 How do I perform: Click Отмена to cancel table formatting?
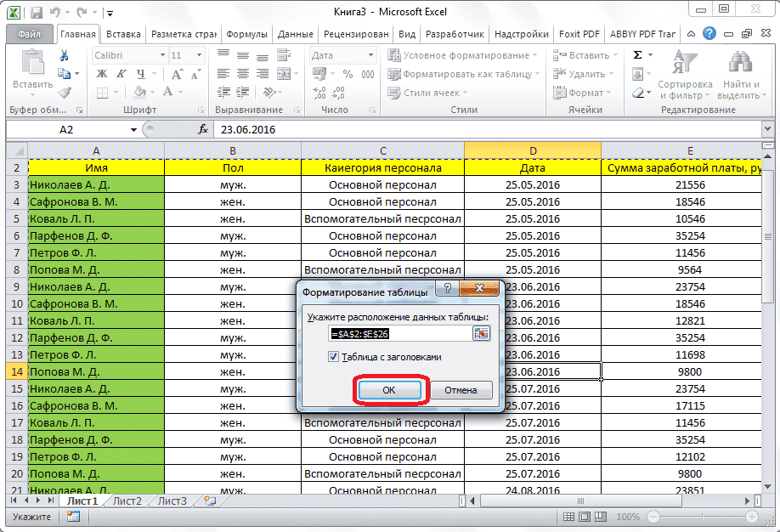click(463, 389)
